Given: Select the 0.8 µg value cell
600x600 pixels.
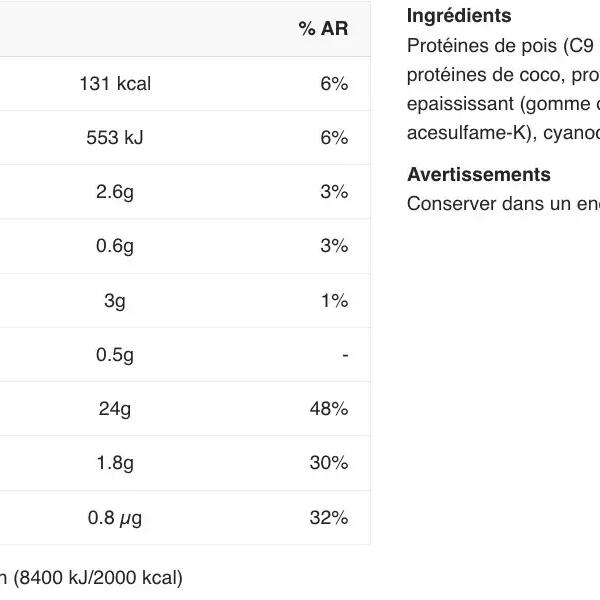Looking at the screenshot, I should (115, 518).
